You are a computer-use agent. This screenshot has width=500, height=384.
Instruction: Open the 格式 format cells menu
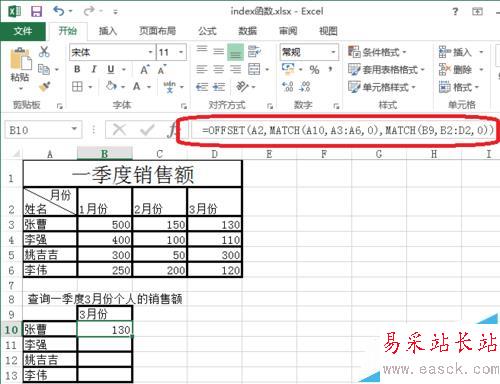[458, 87]
